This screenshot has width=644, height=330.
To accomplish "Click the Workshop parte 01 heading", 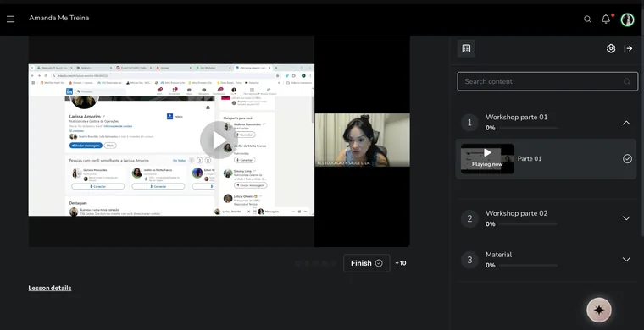I will (516, 118).
